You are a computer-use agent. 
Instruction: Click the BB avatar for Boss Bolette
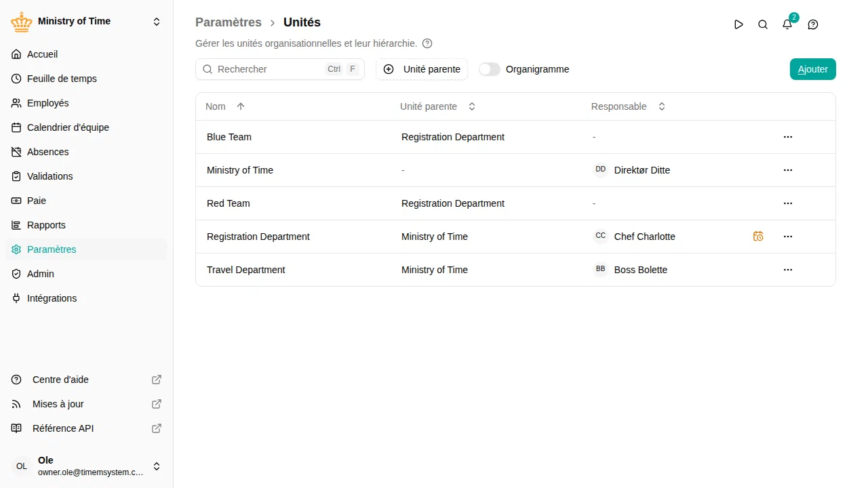[601, 269]
